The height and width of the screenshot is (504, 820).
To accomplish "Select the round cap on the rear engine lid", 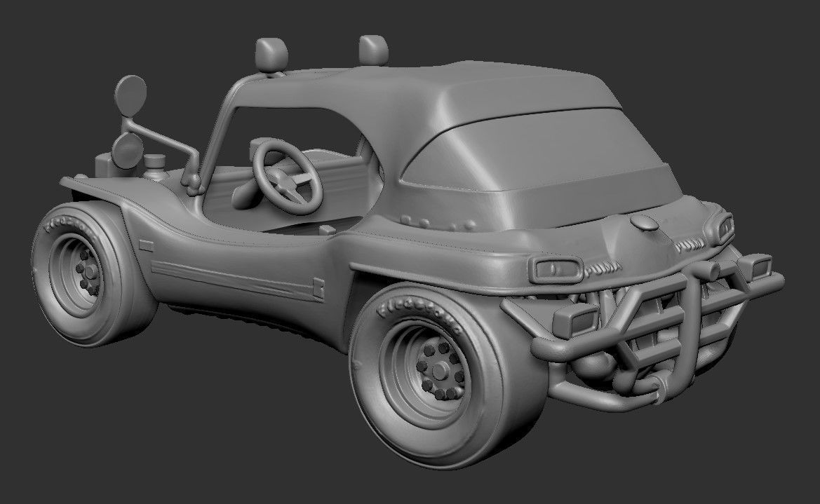I will click(645, 223).
